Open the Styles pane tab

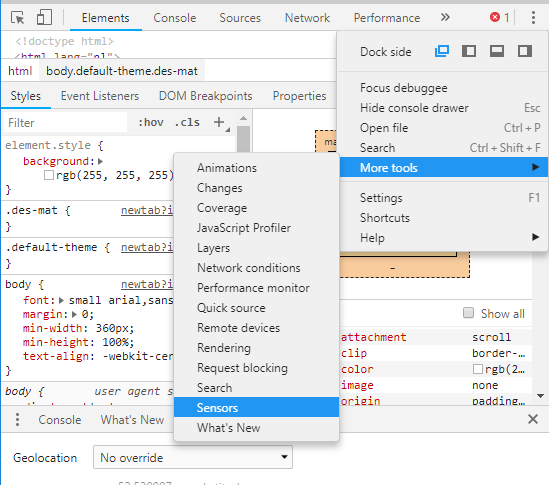26,96
